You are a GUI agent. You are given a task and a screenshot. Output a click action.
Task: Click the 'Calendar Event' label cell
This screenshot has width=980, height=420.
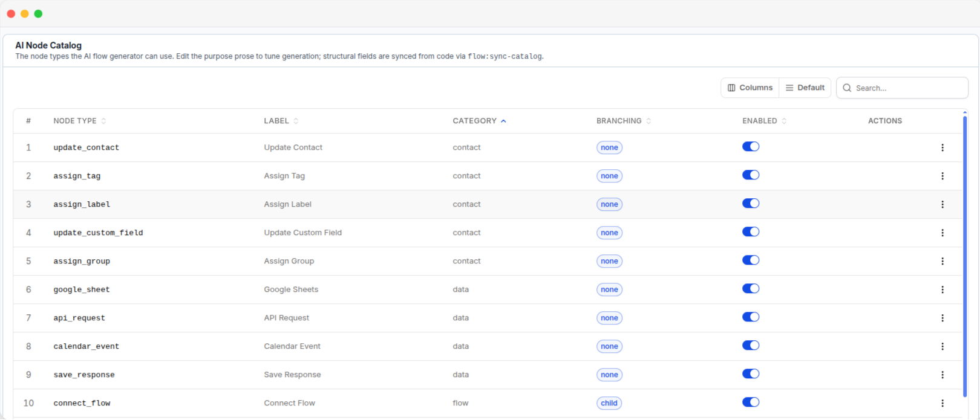pos(292,346)
